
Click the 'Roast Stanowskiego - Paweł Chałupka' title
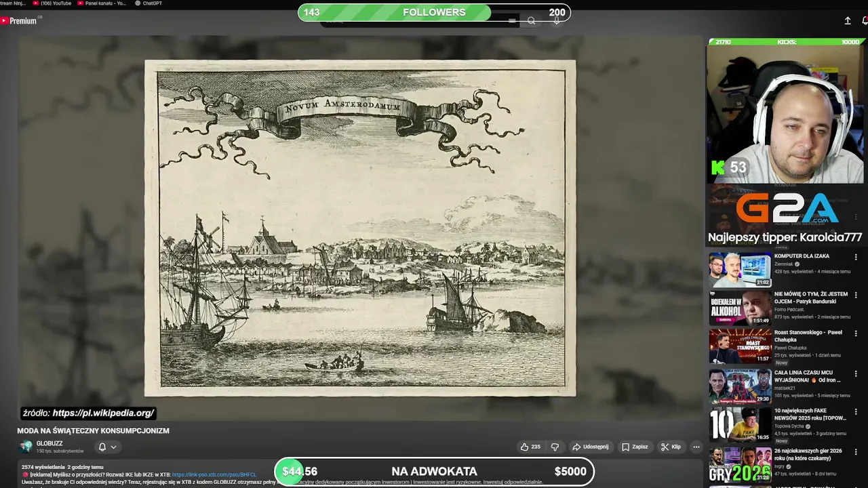point(808,335)
